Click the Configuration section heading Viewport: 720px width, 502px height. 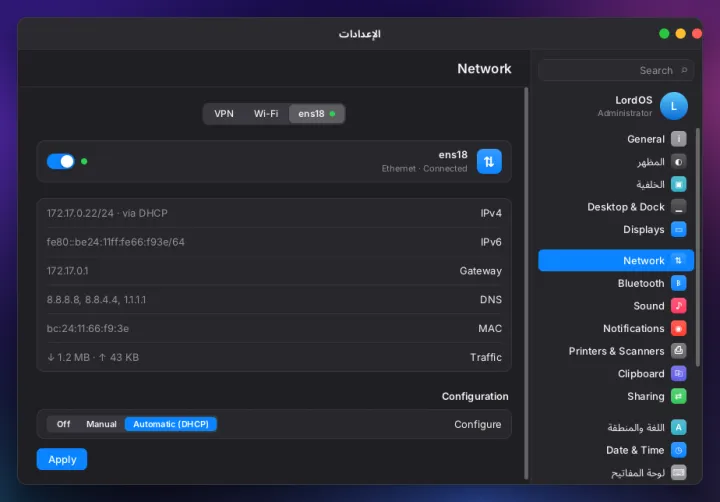pyautogui.click(x=475, y=396)
